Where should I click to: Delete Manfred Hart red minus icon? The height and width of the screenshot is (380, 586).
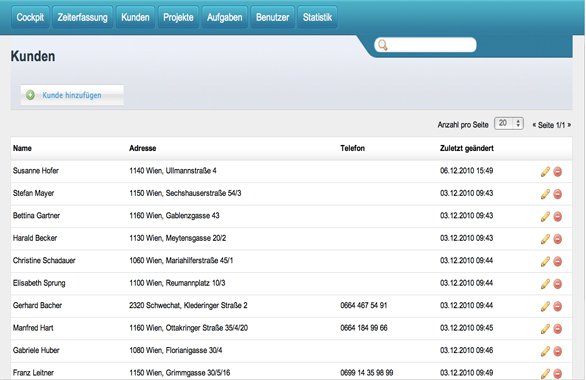pos(558,329)
